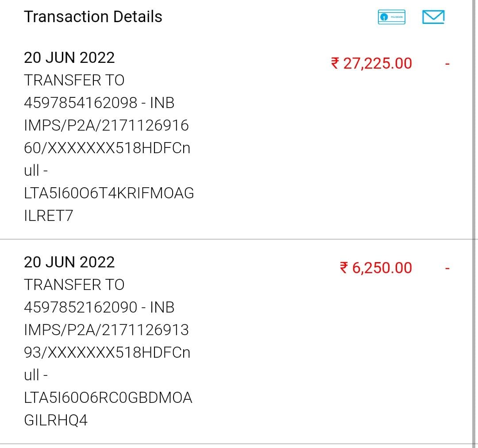Viewport: 478px width, 448px height.
Task: Click the Transaction Details heading
Action: coord(93,17)
